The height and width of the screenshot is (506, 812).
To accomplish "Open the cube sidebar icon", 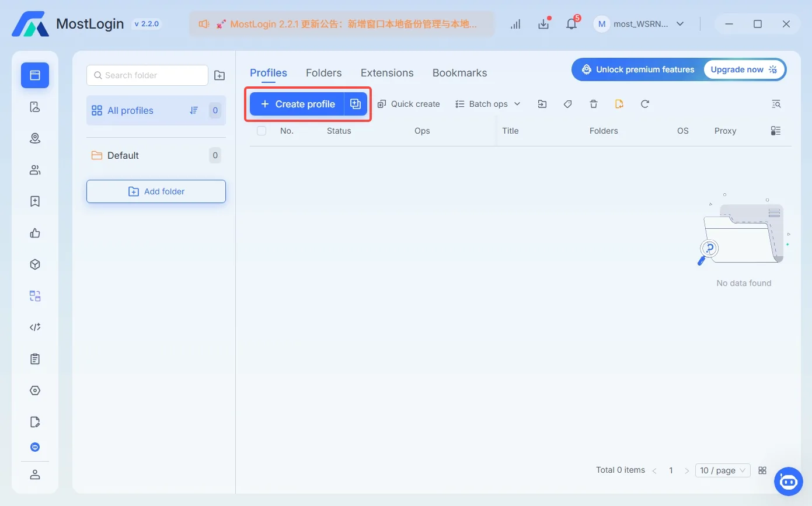I will [x=35, y=264].
